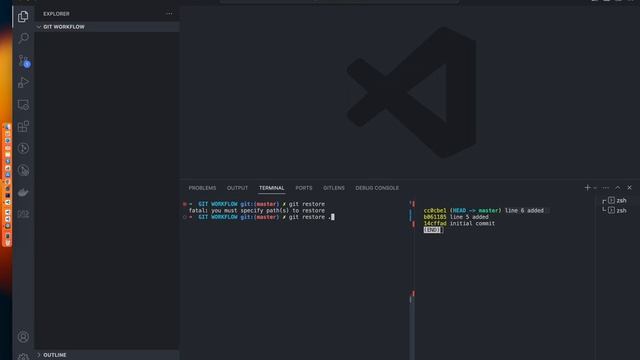The image size is (640, 360).
Task: Close the terminal panel
Action: [x=629, y=188]
